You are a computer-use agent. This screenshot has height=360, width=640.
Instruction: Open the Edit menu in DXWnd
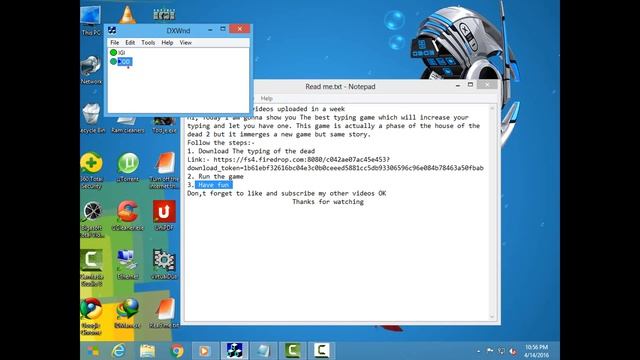tap(130, 42)
